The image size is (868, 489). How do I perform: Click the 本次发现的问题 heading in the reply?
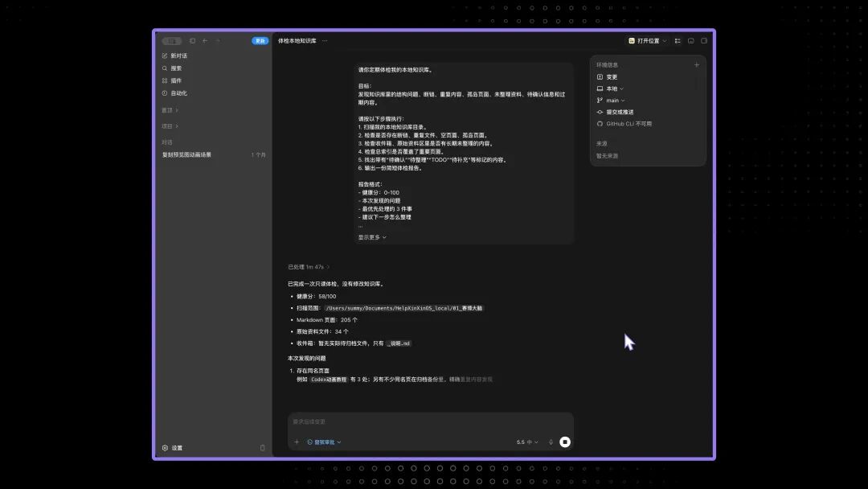(x=307, y=358)
